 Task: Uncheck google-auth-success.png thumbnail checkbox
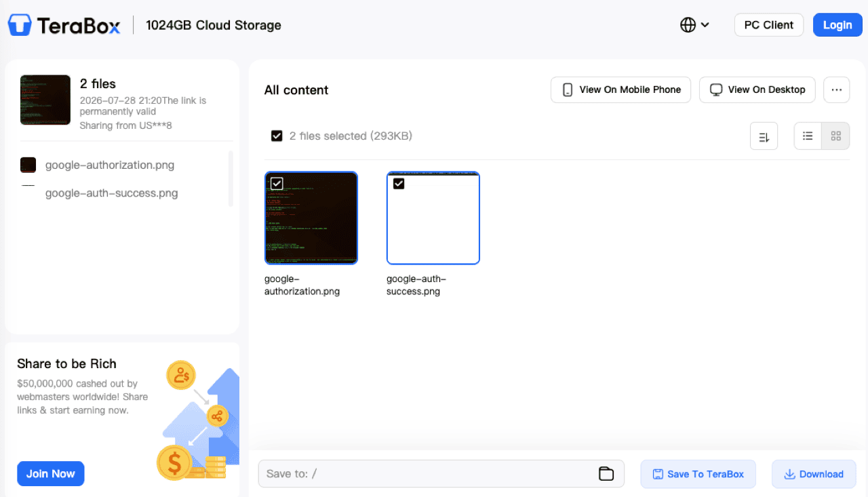[399, 184]
